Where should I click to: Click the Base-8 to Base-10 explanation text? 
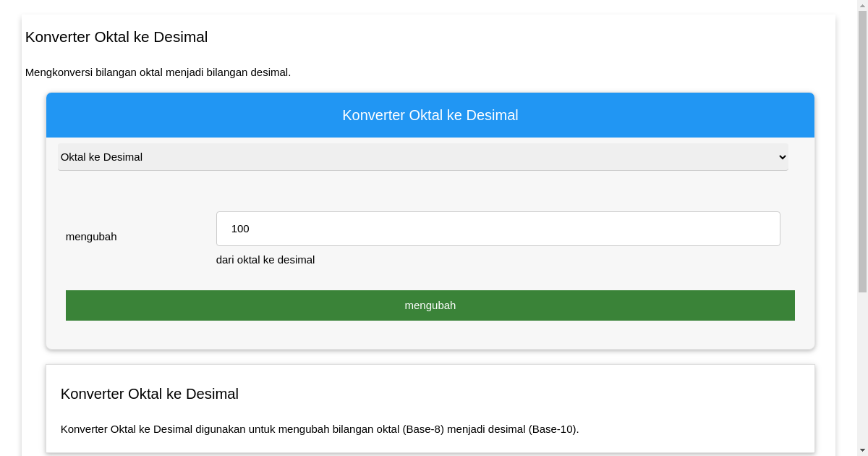(320, 428)
